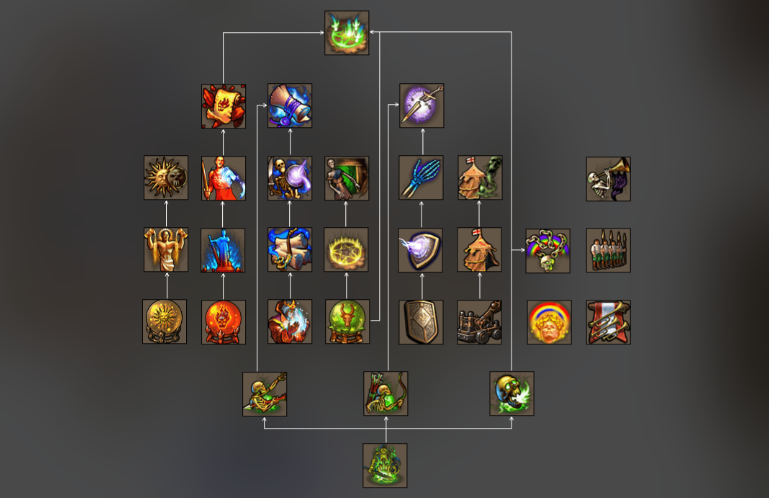Pick the rainbow chains with skull skill
The width and height of the screenshot is (769, 498).
[x=548, y=251]
